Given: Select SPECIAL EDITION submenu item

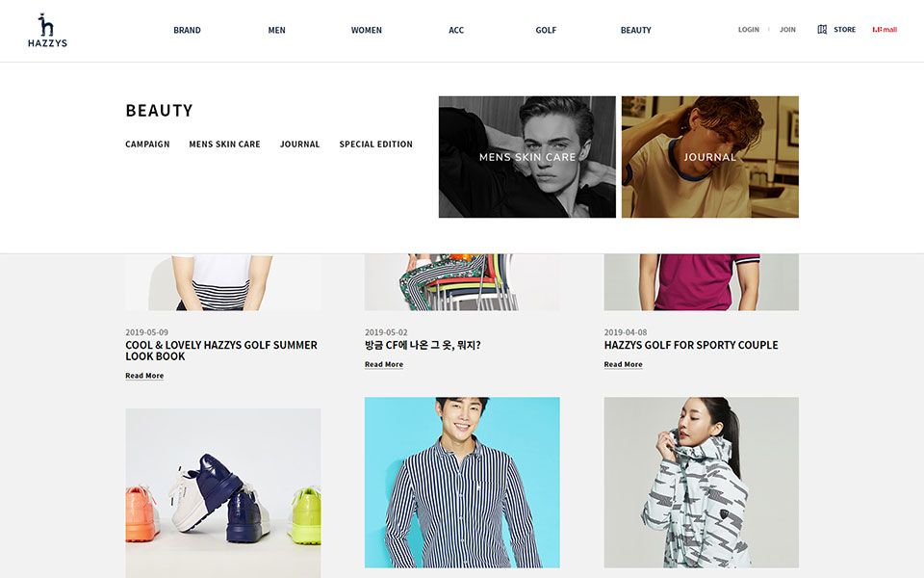Looking at the screenshot, I should coord(376,144).
